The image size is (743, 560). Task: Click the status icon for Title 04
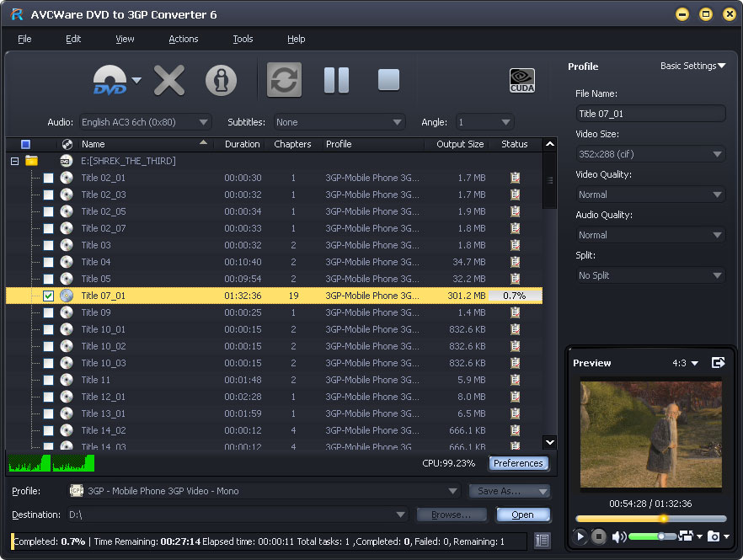tap(515, 262)
